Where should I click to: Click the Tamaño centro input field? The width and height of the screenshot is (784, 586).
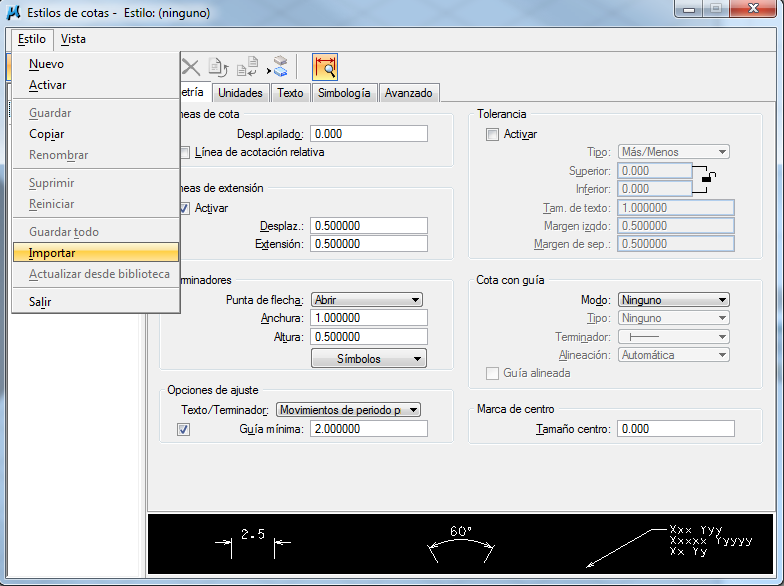[x=675, y=429]
